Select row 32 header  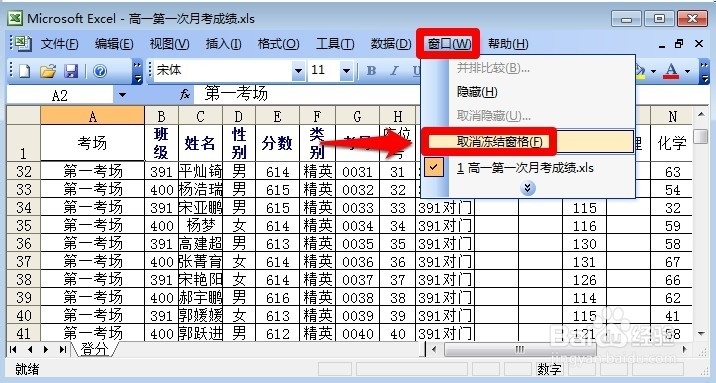23,171
